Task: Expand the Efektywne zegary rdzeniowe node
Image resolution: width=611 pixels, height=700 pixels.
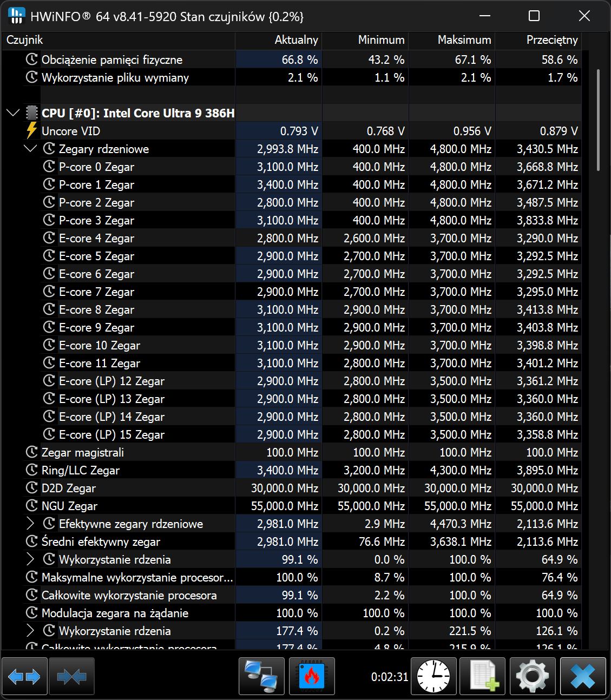Action: [x=30, y=524]
